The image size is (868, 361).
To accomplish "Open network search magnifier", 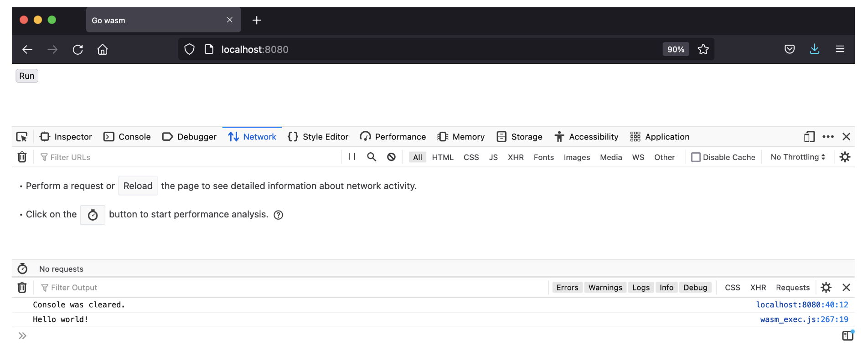I will point(372,157).
